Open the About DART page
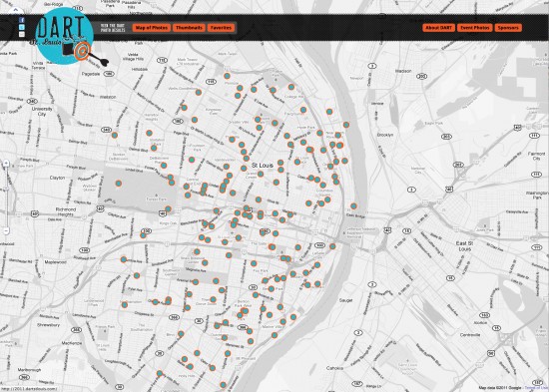Screen dimensions: 549x392 pos(438,28)
